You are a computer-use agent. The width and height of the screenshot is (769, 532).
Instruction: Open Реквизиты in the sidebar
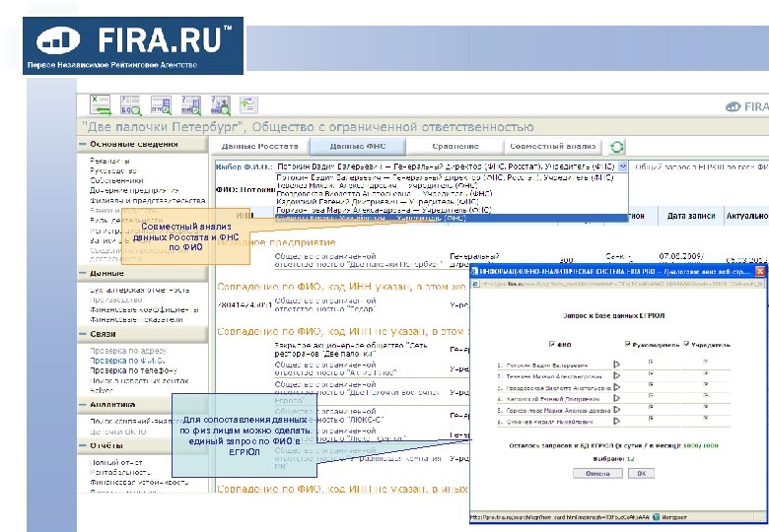[109, 161]
